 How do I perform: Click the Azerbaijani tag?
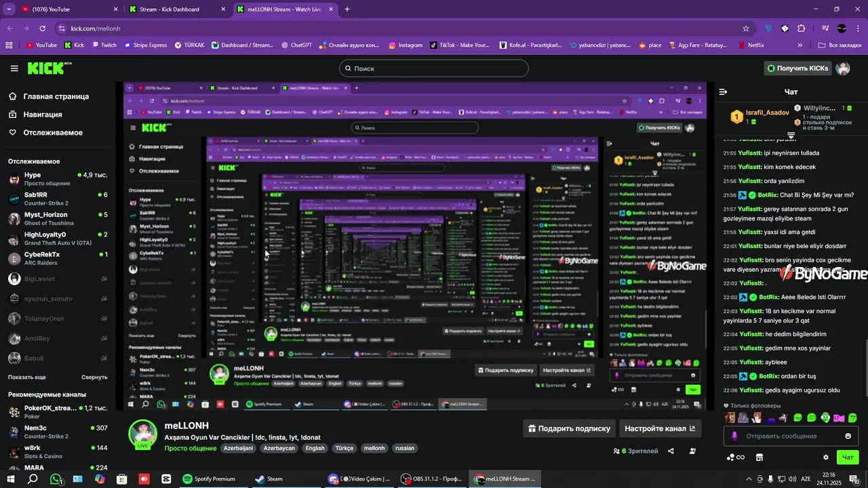click(x=238, y=448)
